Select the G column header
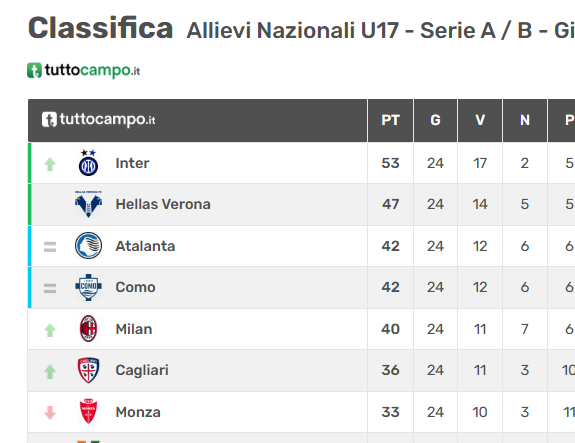The width and height of the screenshot is (575, 443). click(435, 120)
